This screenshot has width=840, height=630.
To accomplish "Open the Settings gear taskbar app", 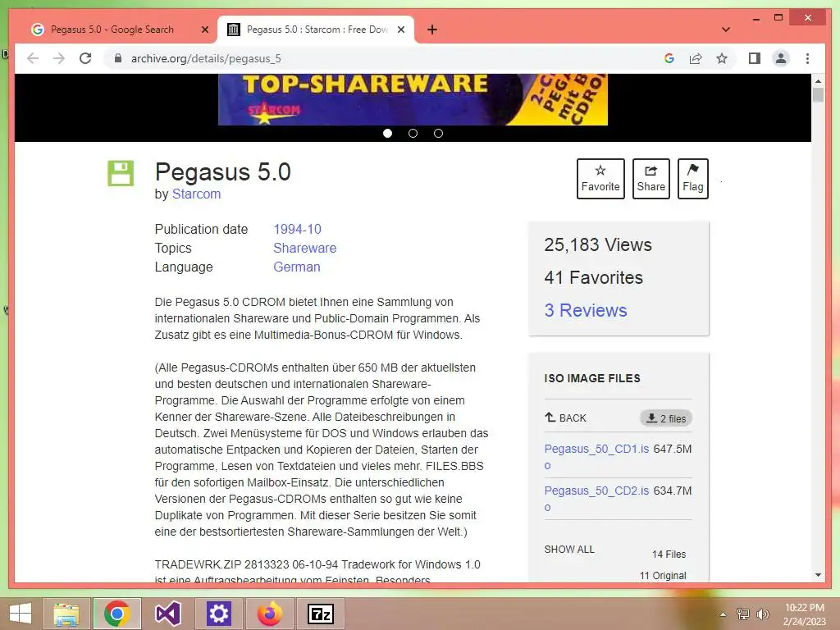I will (218, 614).
